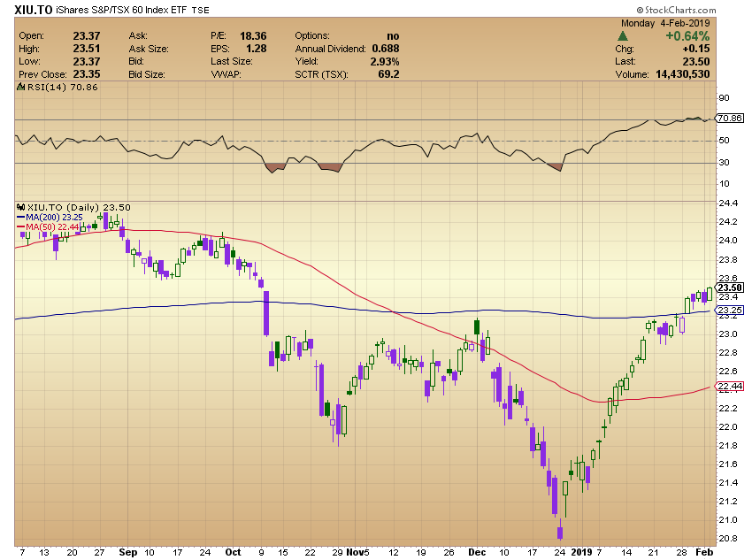Click the MA(50) 22.44 legend text
Viewport: 752px width, 560px height.
point(52,226)
